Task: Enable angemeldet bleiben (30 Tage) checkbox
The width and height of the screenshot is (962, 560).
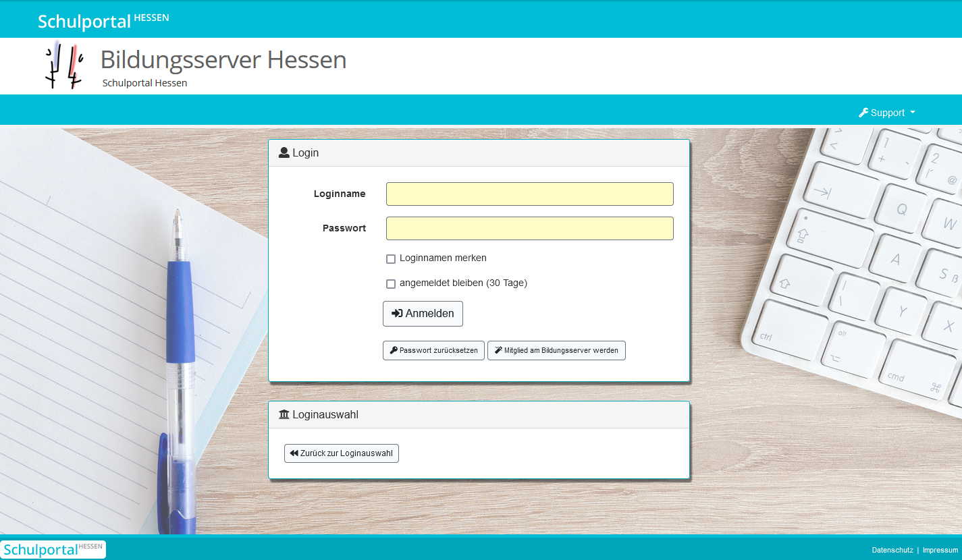Action: [x=391, y=284]
